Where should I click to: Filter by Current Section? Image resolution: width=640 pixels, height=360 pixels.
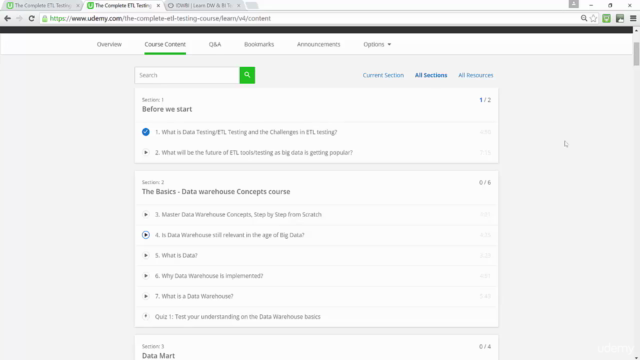click(383, 75)
